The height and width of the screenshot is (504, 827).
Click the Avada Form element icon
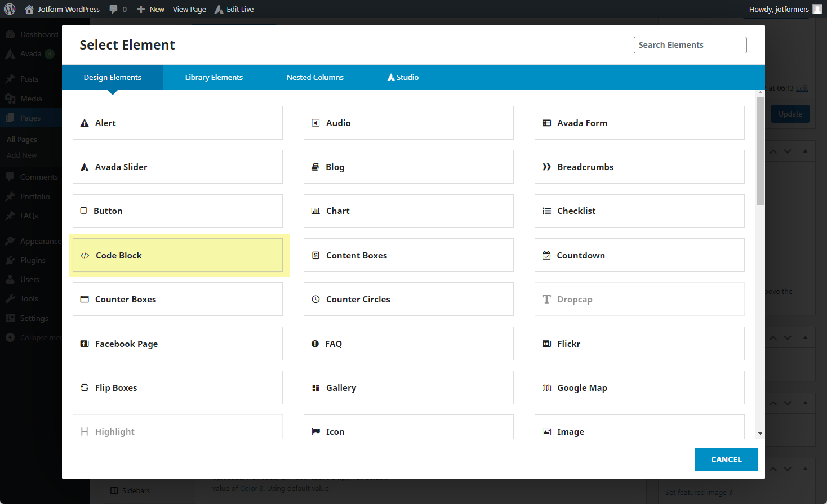pos(546,123)
